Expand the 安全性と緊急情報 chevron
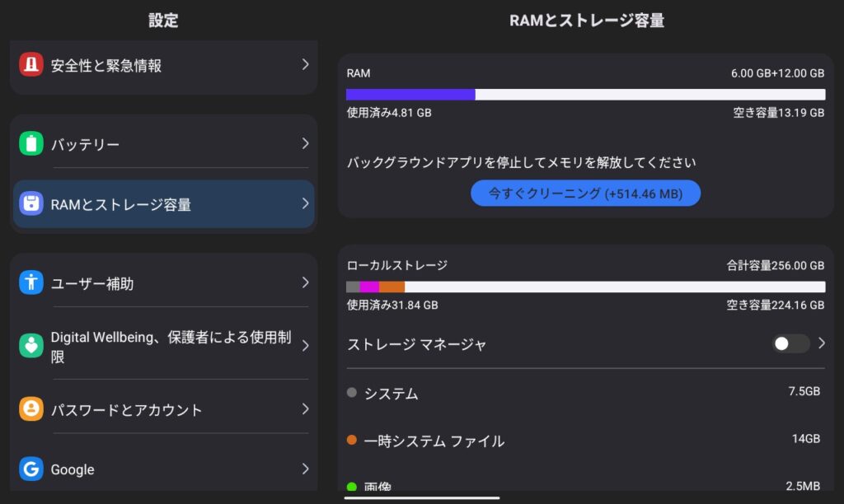844x504 pixels. (x=305, y=64)
